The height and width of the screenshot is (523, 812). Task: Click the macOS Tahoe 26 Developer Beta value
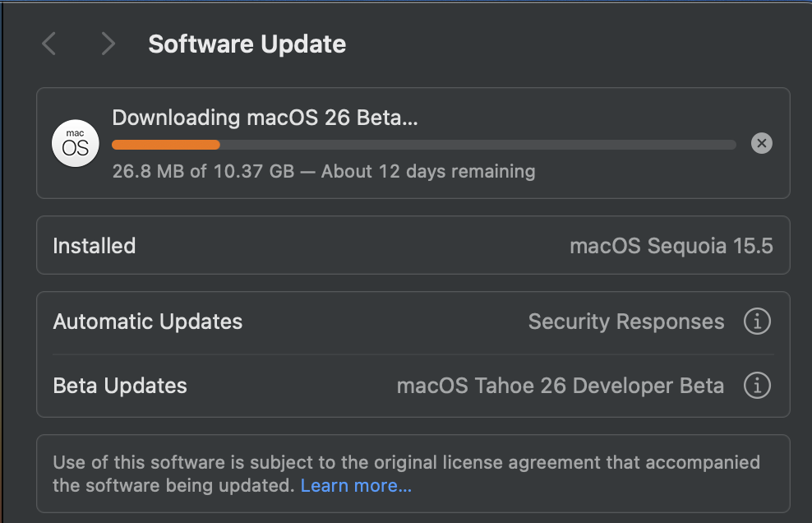coord(560,386)
